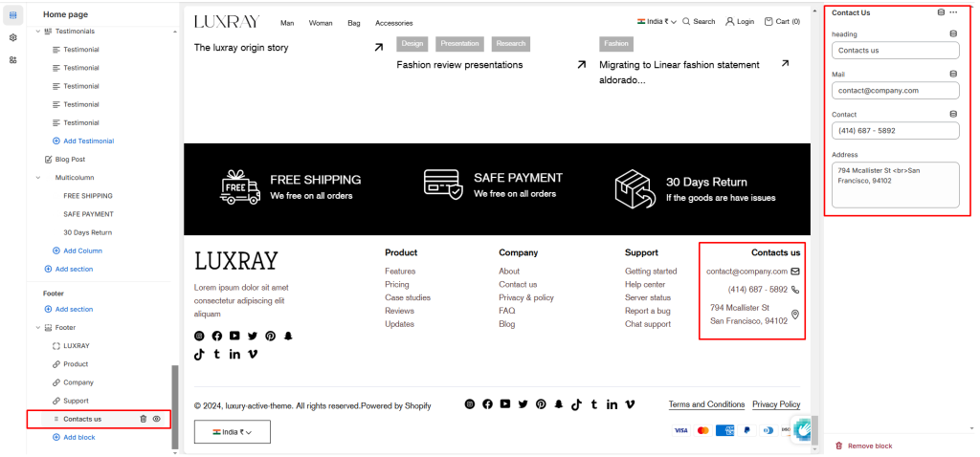Click into the Mail input field
This screenshot has width=980, height=457.
(895, 91)
